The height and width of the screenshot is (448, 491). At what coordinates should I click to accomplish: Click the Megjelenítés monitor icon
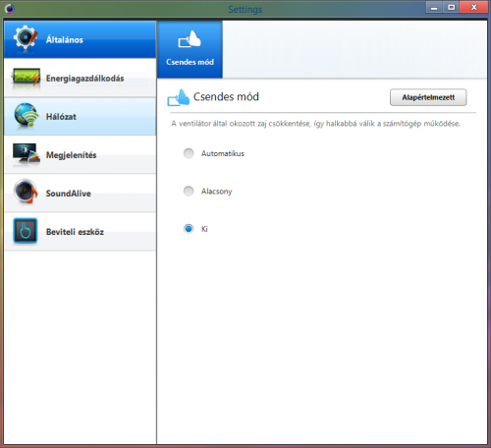(x=27, y=154)
